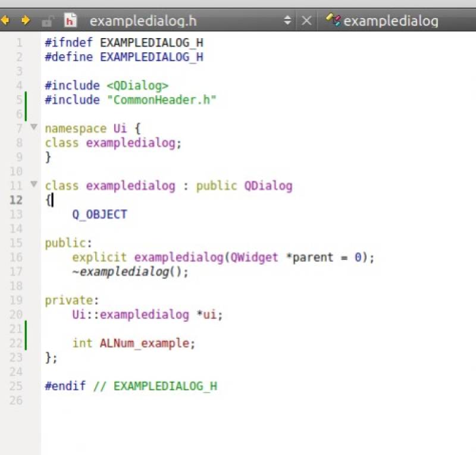Open file list with up-down arrows
This screenshot has width=476, height=455.
[x=287, y=20]
